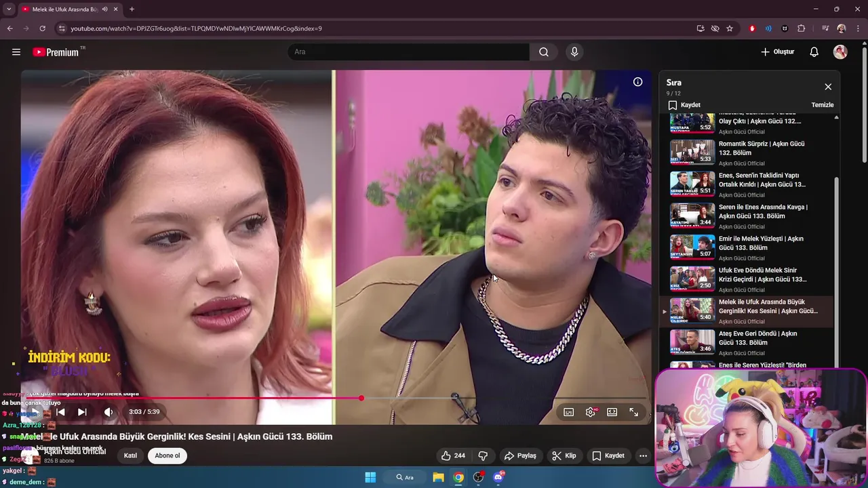Screen dimensions: 868x488
Task: Save the queue with Kaydet bookmark
Action: pyautogui.click(x=684, y=105)
